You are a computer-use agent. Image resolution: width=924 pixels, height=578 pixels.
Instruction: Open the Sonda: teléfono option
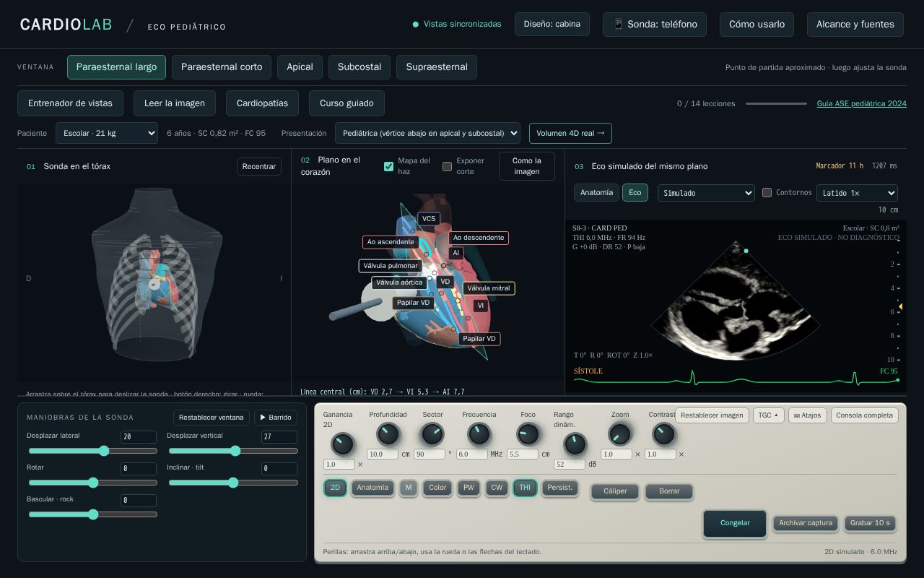[x=655, y=24]
